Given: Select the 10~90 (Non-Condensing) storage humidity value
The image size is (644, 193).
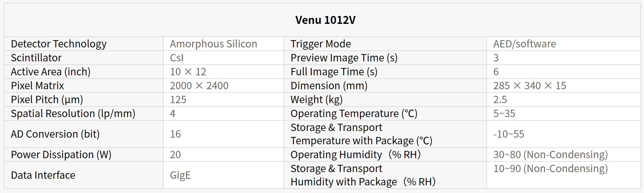Looking at the screenshot, I should pos(550,169).
